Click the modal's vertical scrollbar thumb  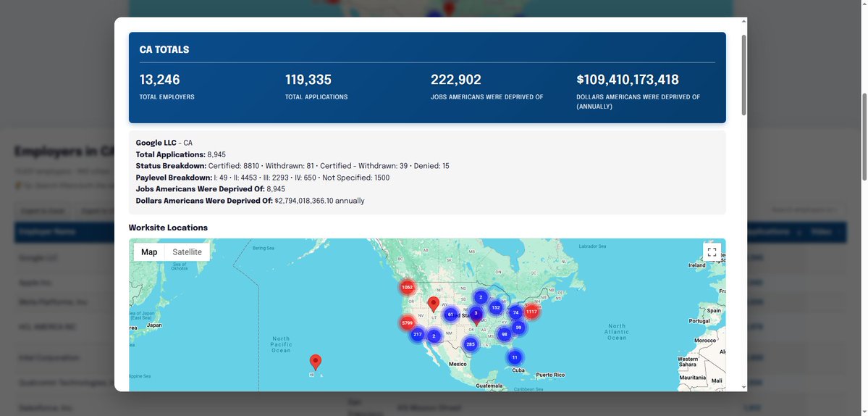(744, 75)
